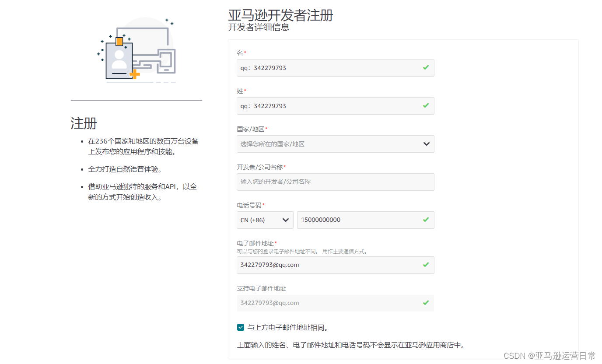Click the bullet about 236个国家和地区

[143, 147]
